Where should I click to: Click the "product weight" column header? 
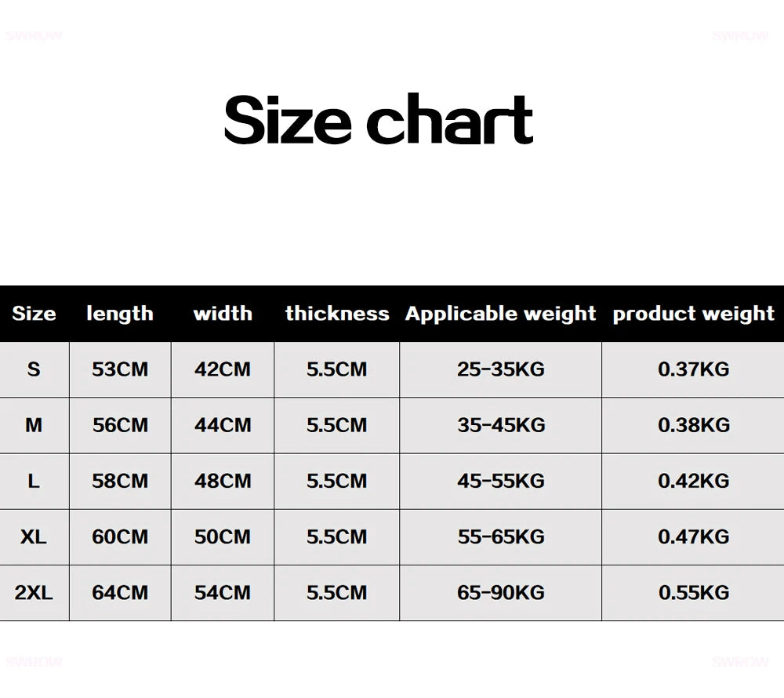point(693,314)
